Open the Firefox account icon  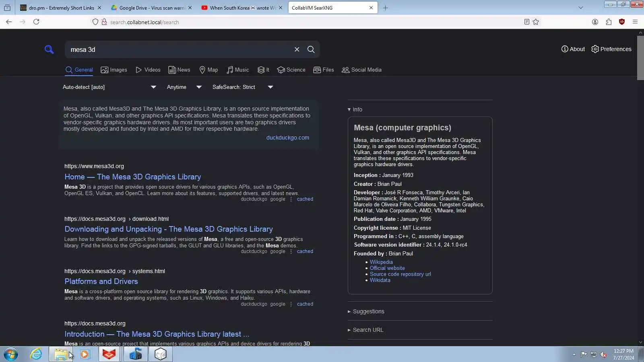pyautogui.click(x=595, y=22)
